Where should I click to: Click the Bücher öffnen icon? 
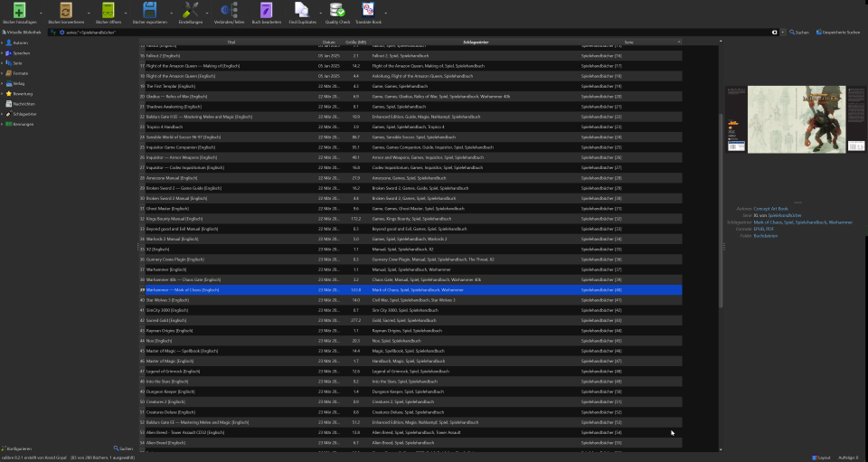[108, 11]
